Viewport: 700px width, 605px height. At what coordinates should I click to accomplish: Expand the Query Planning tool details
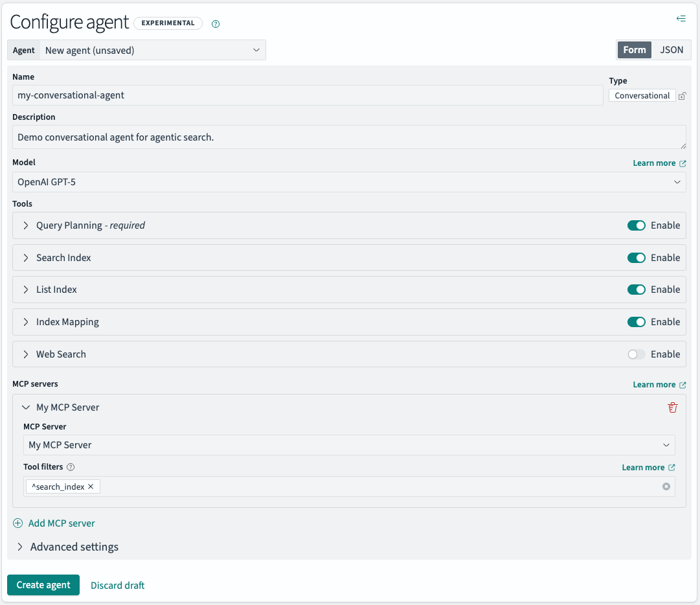[x=26, y=225]
